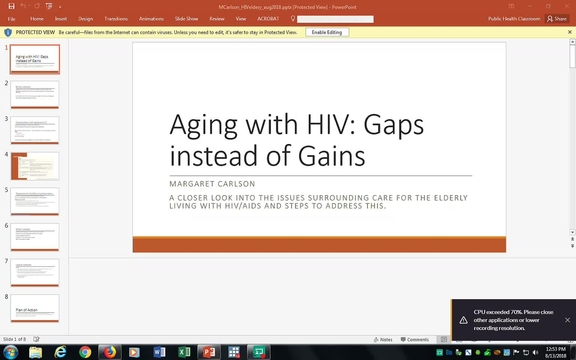
Task: Click the vertical scrollbar down arrow
Action: coord(572,232)
